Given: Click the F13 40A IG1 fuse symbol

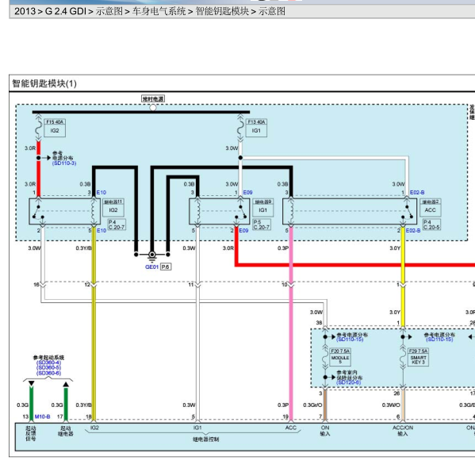Looking at the screenshot, I should click(240, 128).
